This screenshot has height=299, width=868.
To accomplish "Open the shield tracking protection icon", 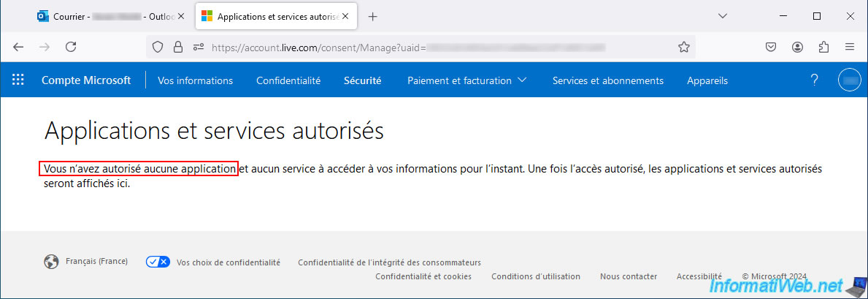I will tap(158, 47).
